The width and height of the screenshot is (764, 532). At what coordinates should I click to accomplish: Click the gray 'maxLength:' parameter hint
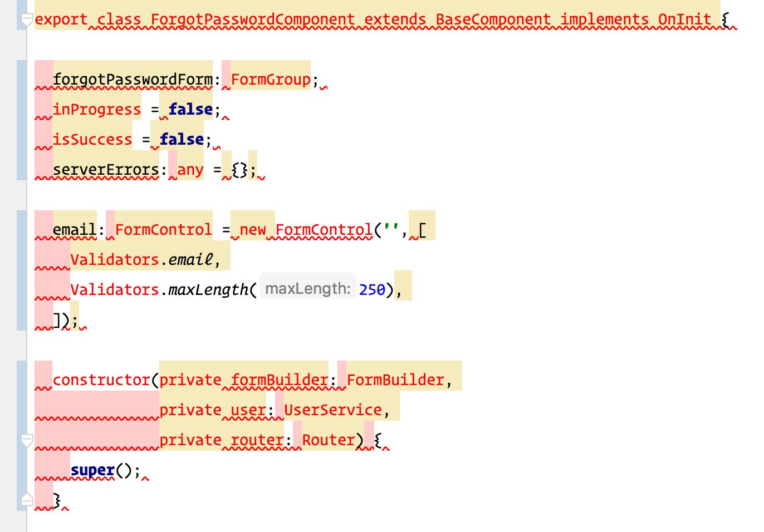308,289
